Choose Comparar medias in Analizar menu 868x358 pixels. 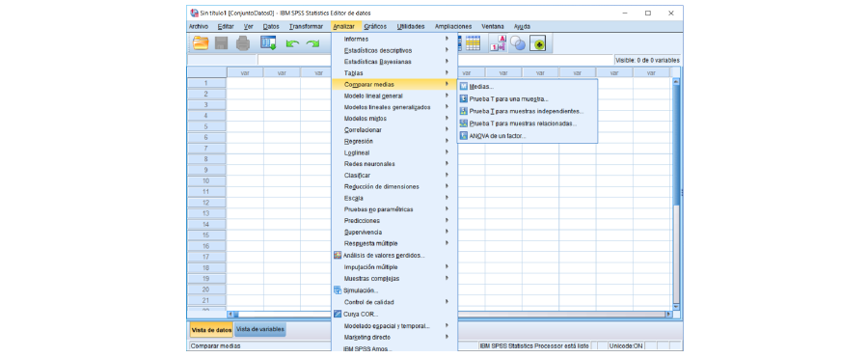(394, 84)
